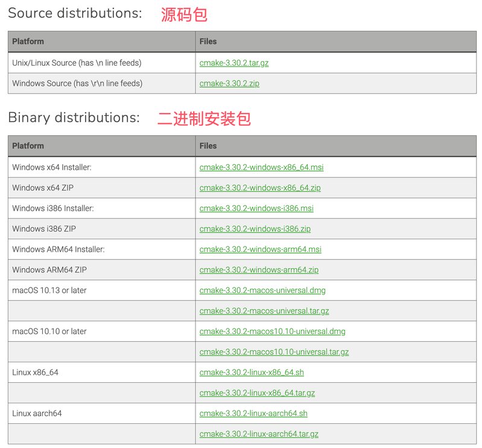Click the 'Linux aarch64' platform cell
The width and height of the screenshot is (482, 448).
tap(101, 413)
